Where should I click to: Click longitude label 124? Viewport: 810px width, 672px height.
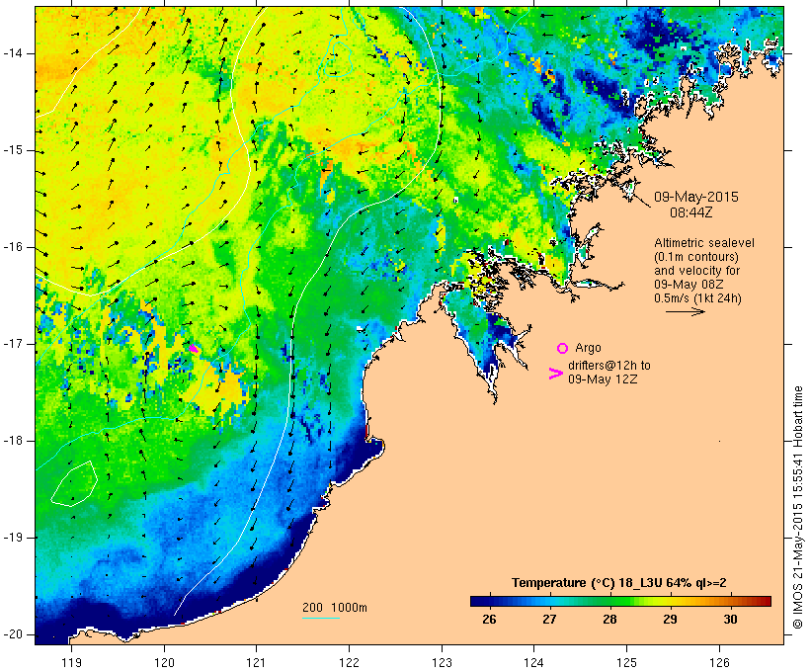coord(534,662)
